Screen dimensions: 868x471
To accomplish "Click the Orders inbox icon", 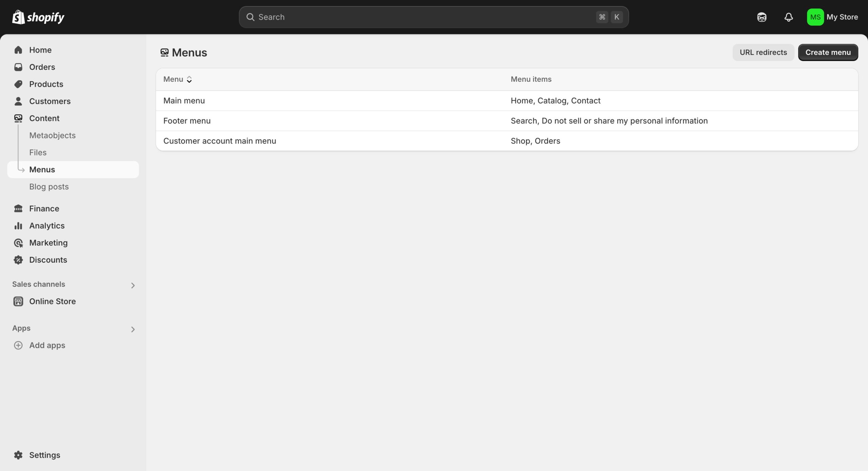I will [18, 67].
